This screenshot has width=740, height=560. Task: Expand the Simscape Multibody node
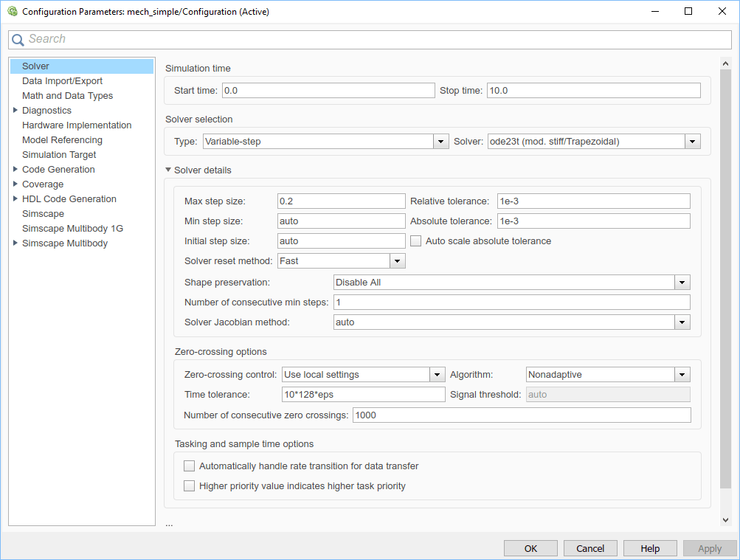pos(15,243)
